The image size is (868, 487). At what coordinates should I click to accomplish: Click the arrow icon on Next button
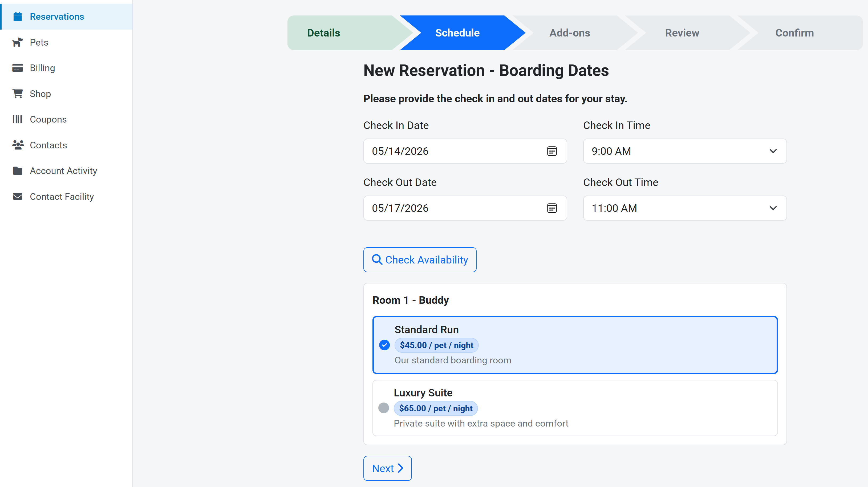(400, 468)
